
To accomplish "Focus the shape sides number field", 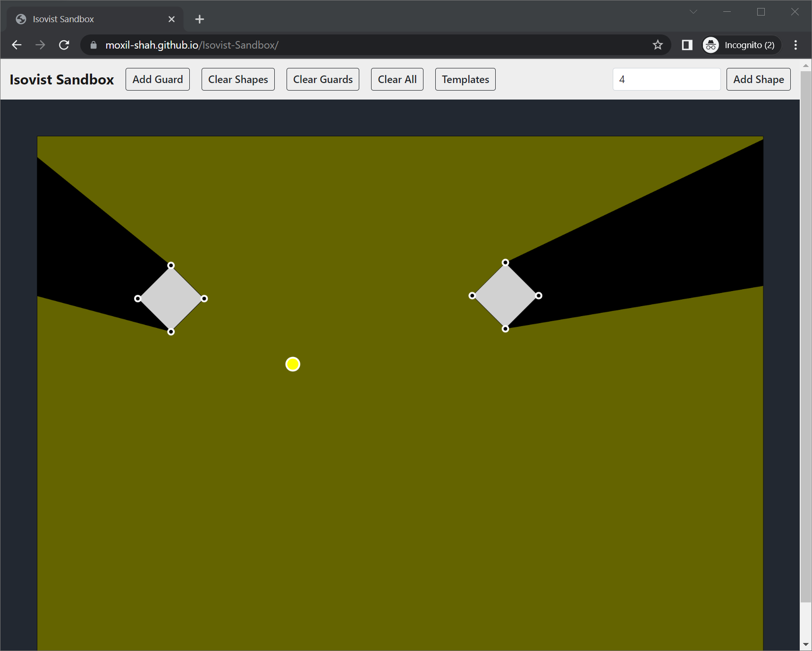I will pyautogui.click(x=667, y=79).
